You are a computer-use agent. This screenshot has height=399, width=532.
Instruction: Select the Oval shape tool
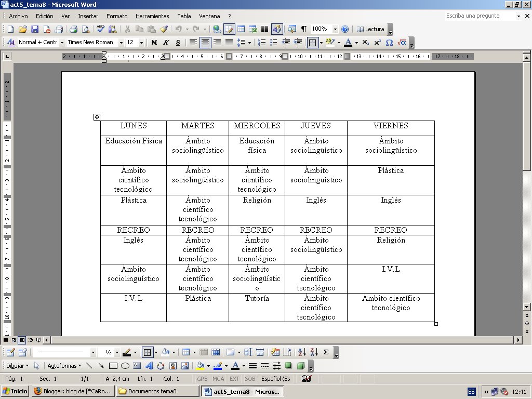point(125,365)
